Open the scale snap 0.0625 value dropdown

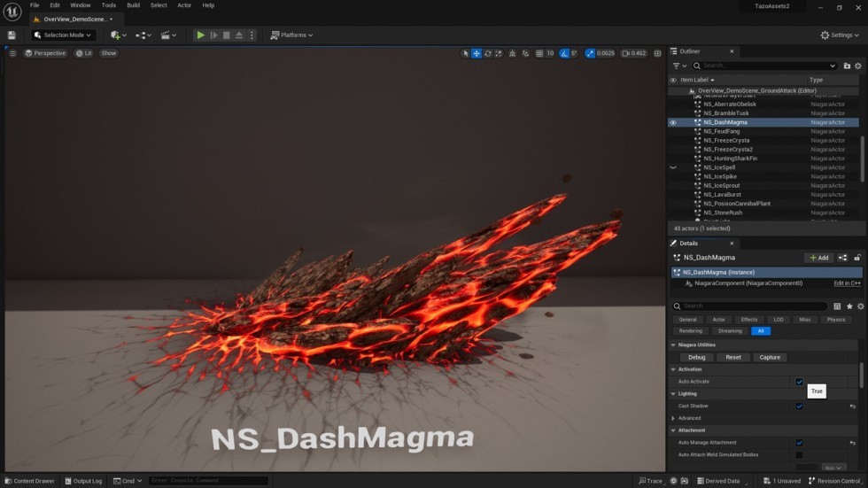point(606,53)
